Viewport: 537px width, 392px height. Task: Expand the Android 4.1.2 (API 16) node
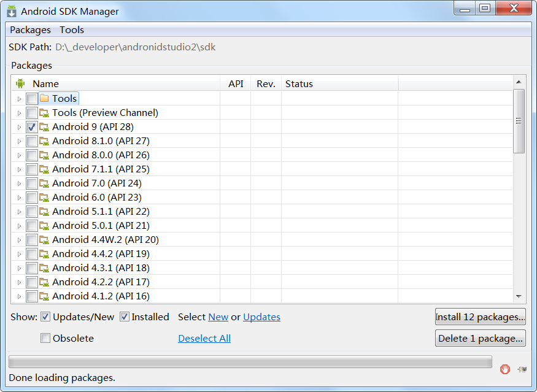tap(19, 296)
